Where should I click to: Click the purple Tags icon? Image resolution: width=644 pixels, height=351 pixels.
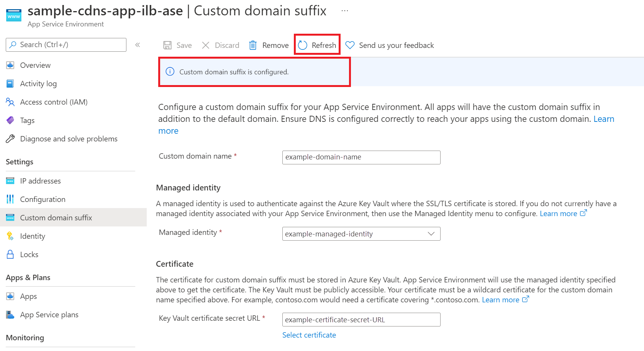pos(10,120)
